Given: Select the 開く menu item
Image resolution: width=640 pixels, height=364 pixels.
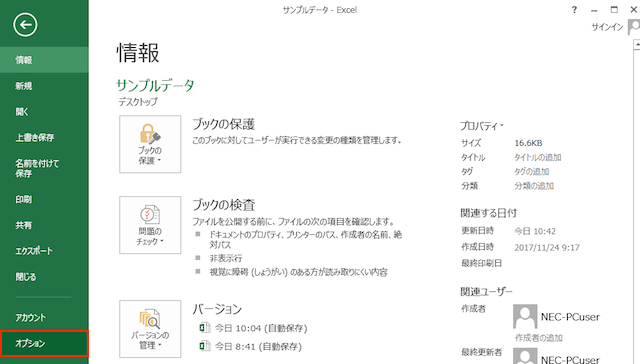Looking at the screenshot, I should coord(44,112).
